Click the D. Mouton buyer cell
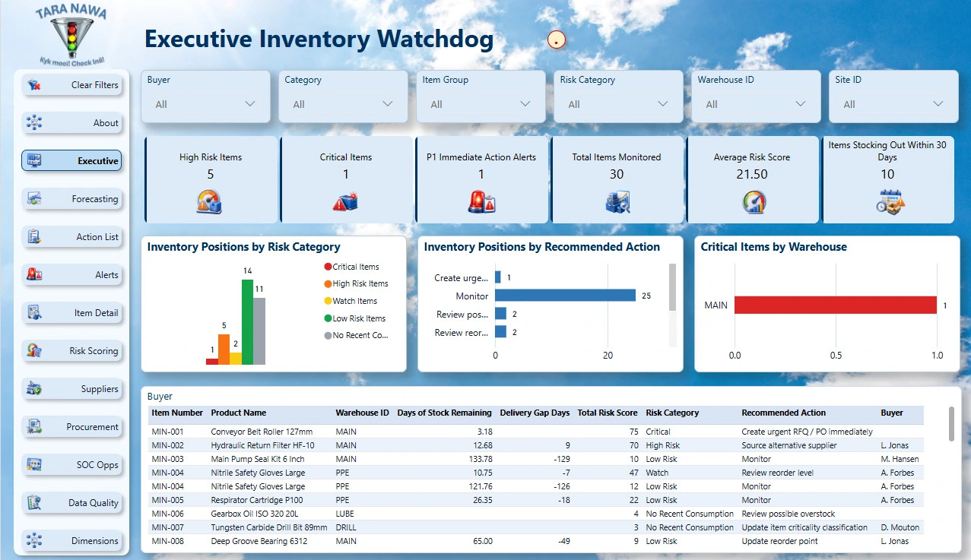The width and height of the screenshot is (971, 560). tap(900, 527)
